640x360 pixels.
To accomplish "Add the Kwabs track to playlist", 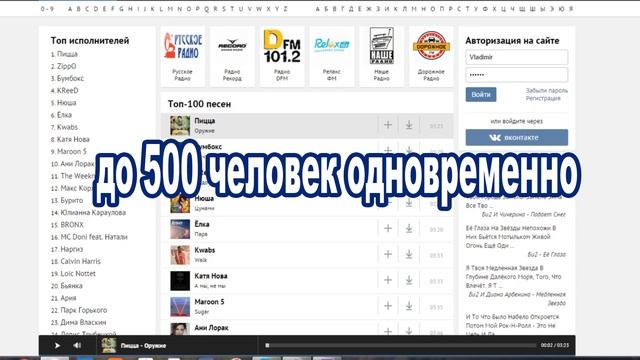I will (388, 254).
